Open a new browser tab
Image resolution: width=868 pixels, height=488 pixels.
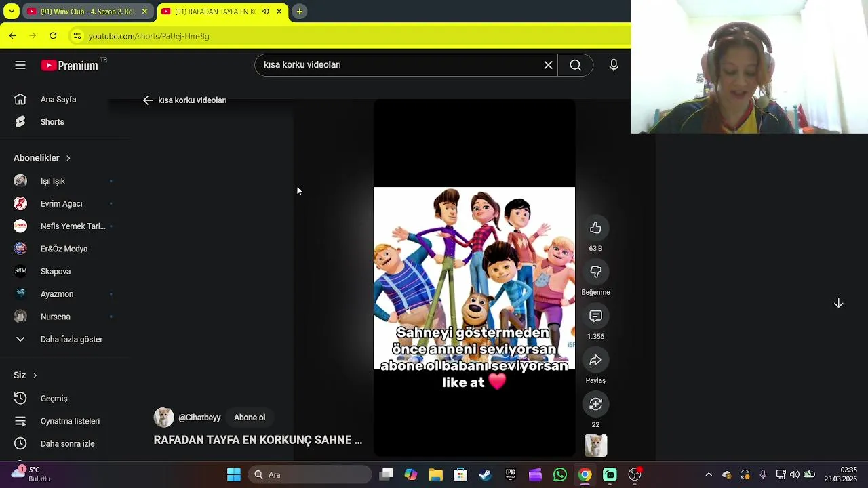coord(299,12)
